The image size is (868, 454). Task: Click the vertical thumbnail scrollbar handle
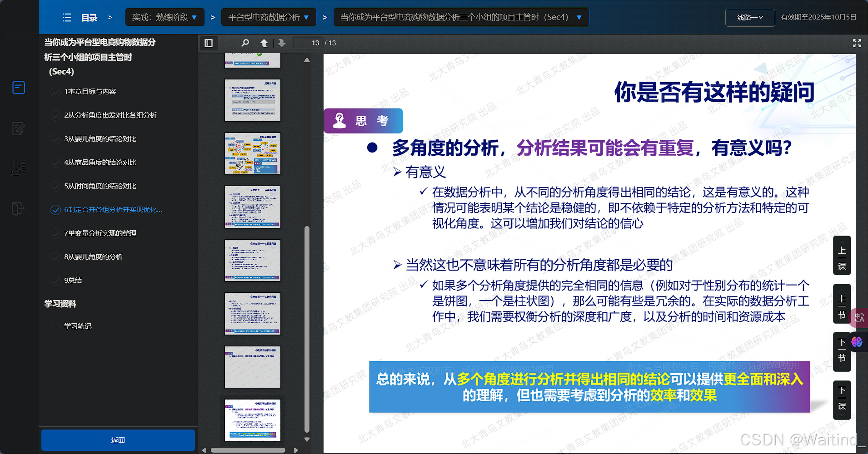[x=307, y=329]
